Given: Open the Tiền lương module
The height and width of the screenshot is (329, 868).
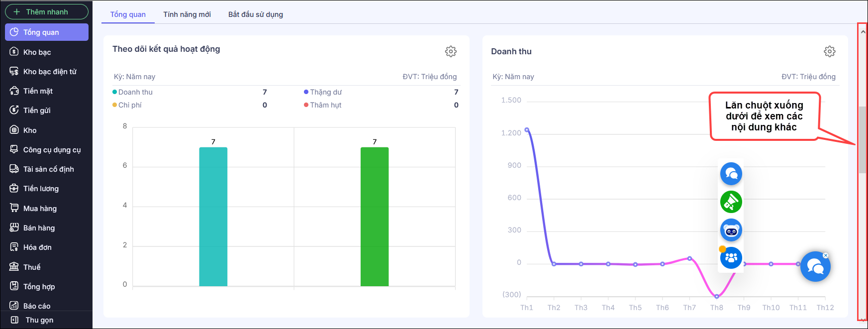Looking at the screenshot, I should (x=41, y=189).
